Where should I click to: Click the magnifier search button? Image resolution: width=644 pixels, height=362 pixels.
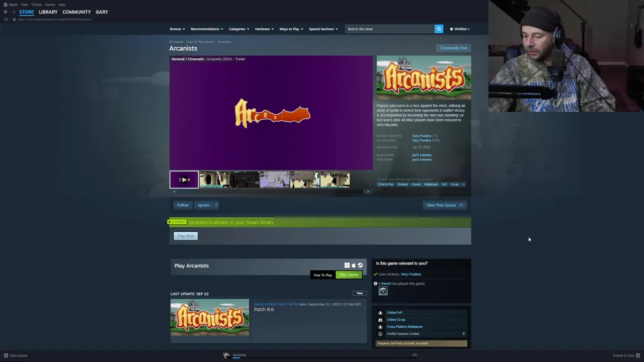tap(439, 29)
